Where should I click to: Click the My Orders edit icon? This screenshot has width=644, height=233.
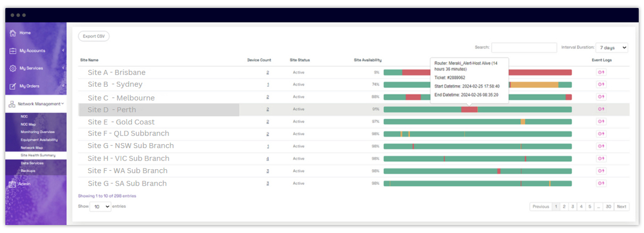(13, 86)
